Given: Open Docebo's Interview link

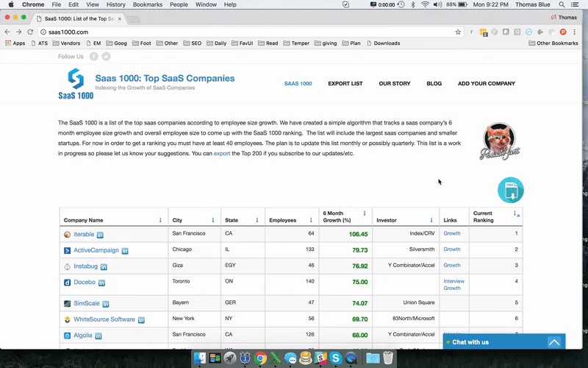Looking at the screenshot, I should pos(453,281).
